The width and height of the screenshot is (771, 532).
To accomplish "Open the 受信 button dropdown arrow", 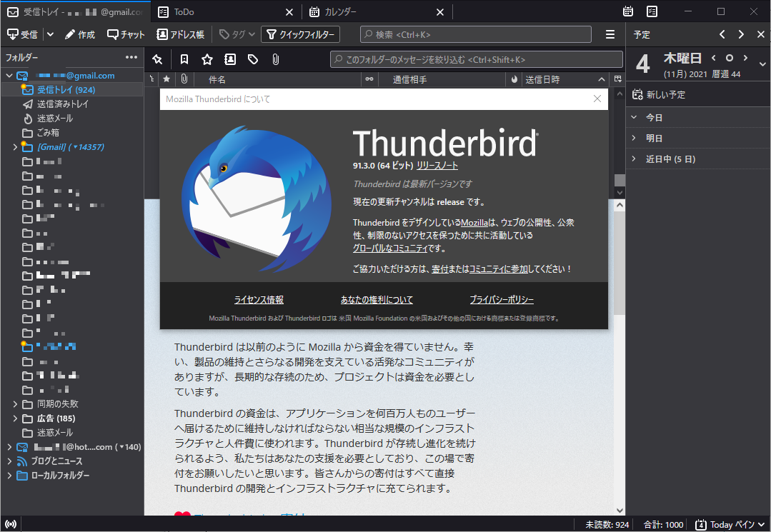I will click(49, 34).
